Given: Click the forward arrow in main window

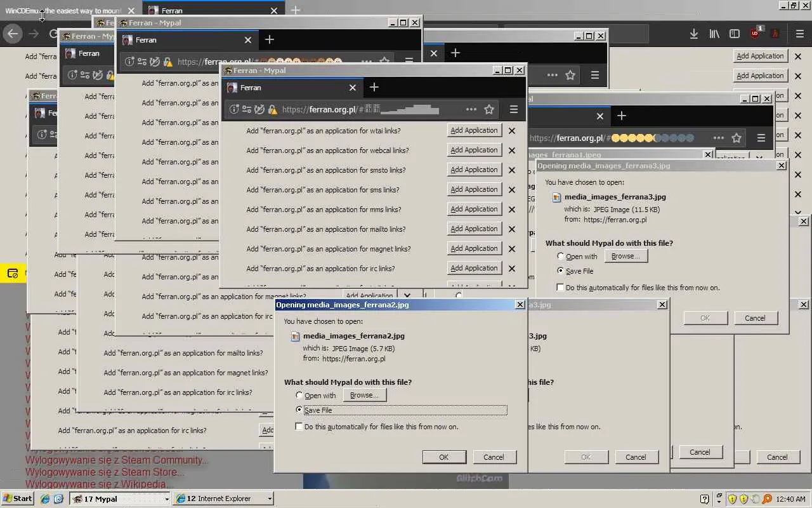Looking at the screenshot, I should pyautogui.click(x=33, y=34).
